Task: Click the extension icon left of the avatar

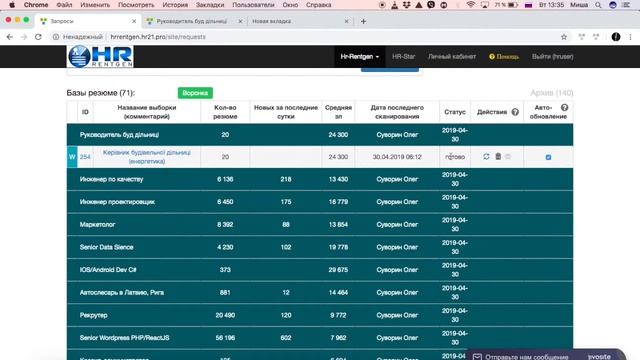Action: pyautogui.click(x=596, y=37)
